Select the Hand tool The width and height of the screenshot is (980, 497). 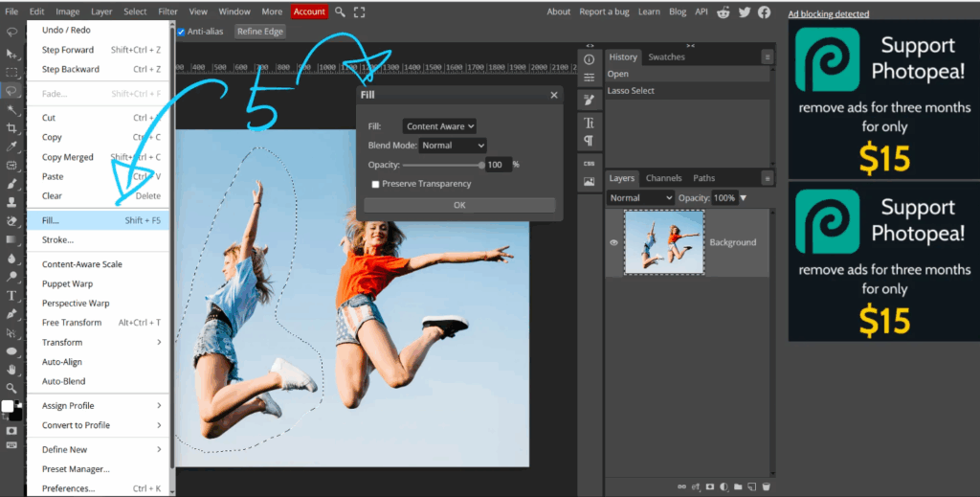[x=11, y=370]
